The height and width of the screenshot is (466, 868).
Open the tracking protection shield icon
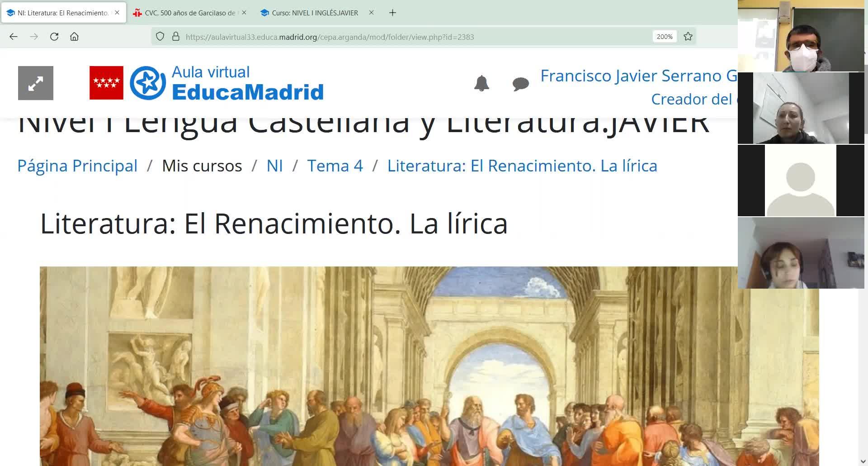point(160,37)
